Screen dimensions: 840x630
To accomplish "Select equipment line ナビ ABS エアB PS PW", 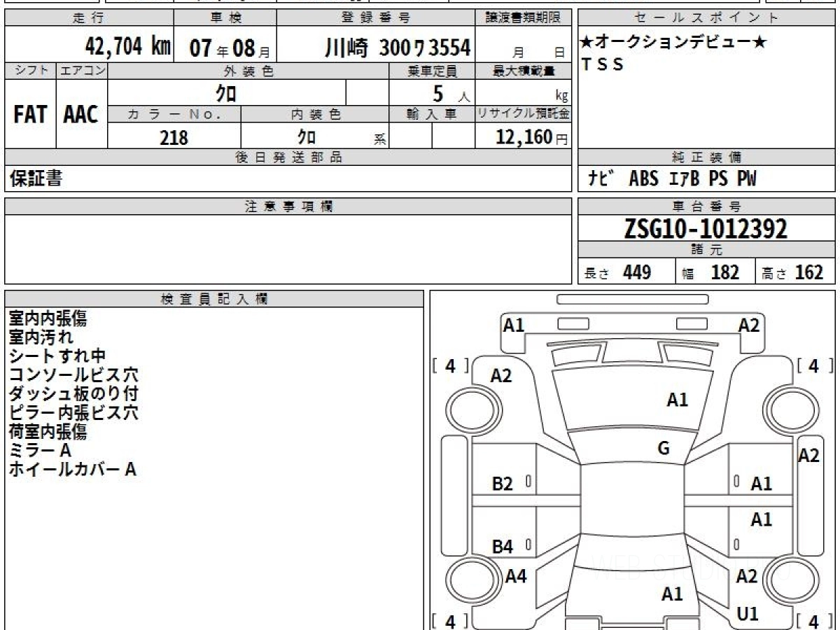I will (673, 179).
